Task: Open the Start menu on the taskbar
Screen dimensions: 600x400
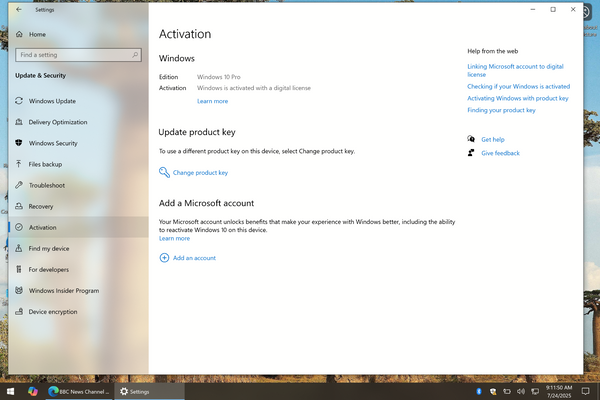Action: coord(11,391)
